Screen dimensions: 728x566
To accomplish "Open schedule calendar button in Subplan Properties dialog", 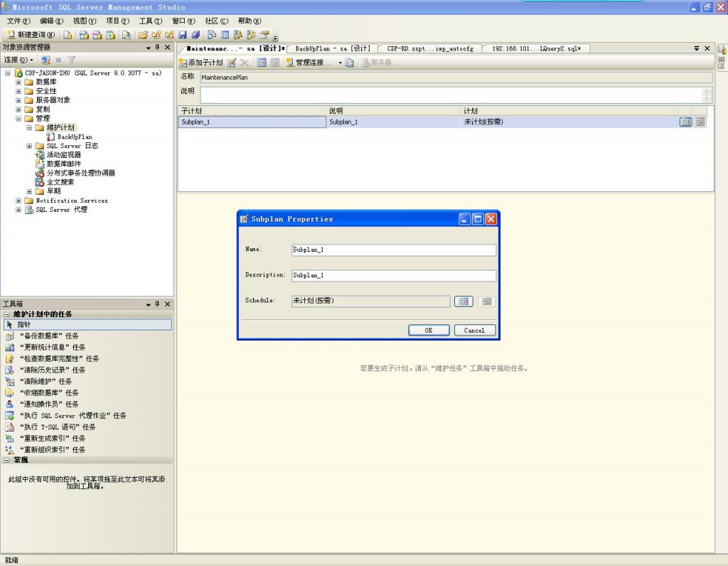I will (463, 301).
